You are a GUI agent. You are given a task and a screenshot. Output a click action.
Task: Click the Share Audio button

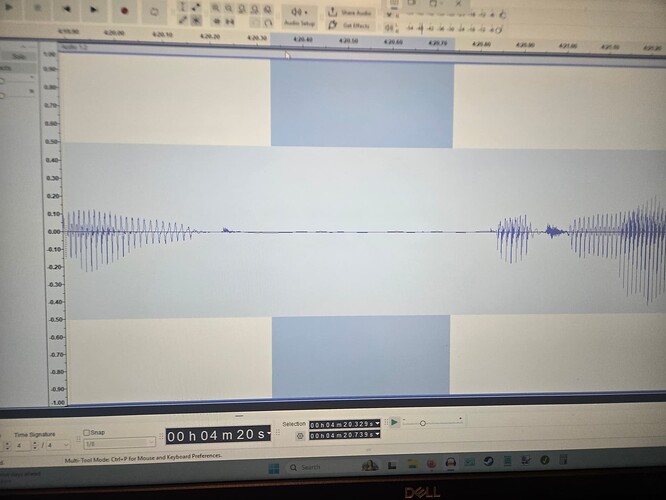(x=354, y=12)
